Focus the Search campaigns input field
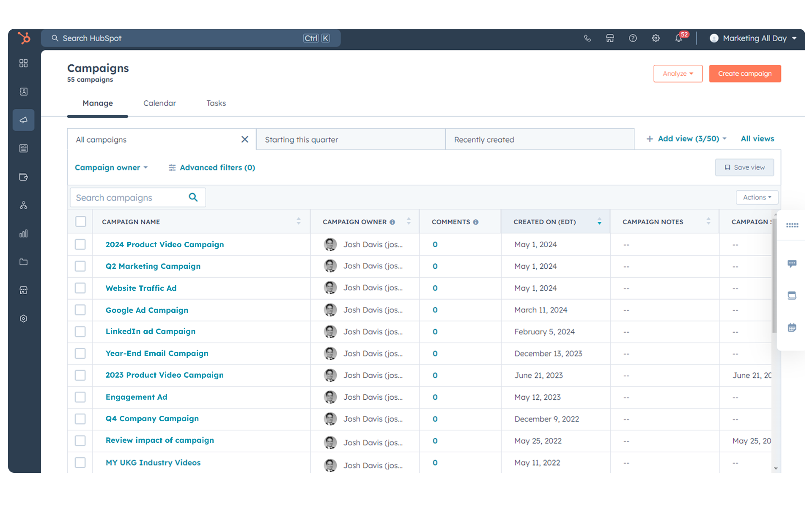 (138, 197)
